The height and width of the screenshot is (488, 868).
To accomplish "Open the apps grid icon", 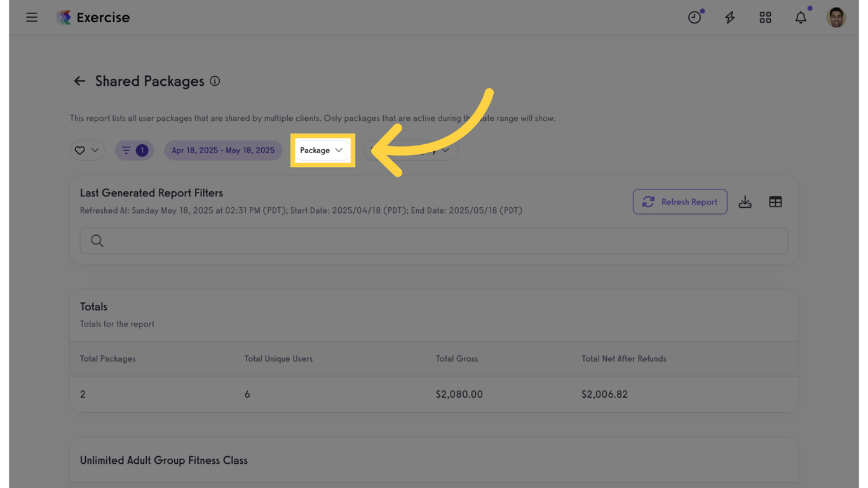I will tap(765, 17).
